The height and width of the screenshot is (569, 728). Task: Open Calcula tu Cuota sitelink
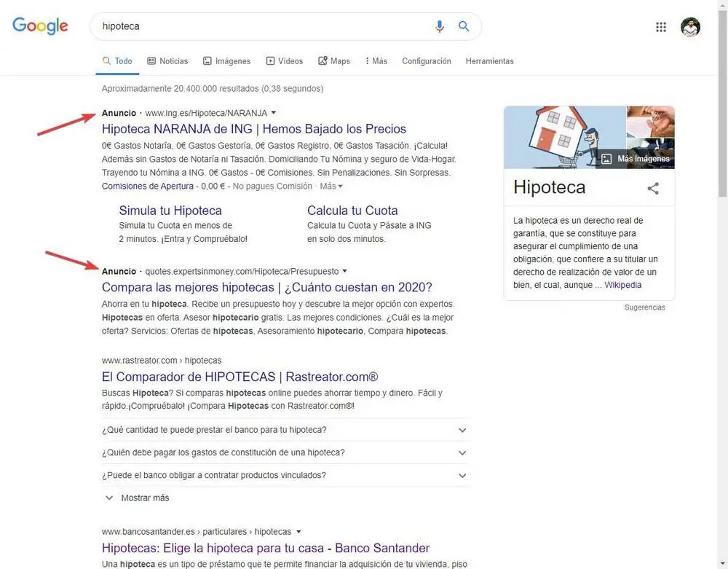(x=352, y=211)
